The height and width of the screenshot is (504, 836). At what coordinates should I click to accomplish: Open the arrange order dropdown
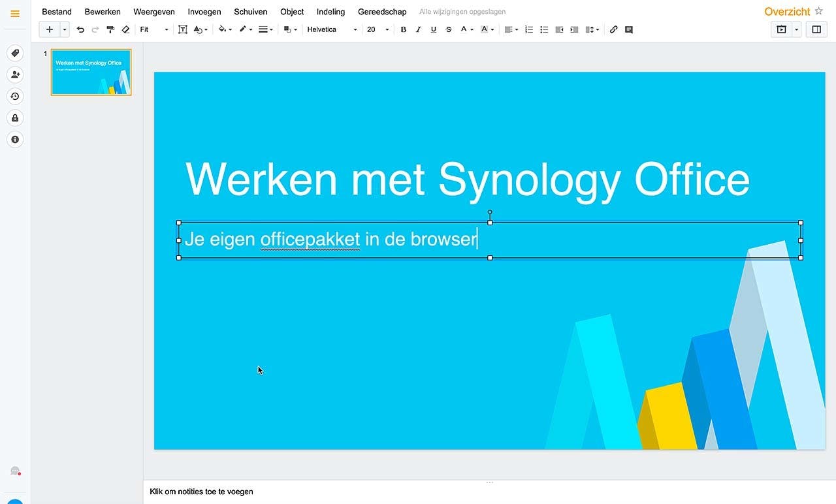click(291, 29)
